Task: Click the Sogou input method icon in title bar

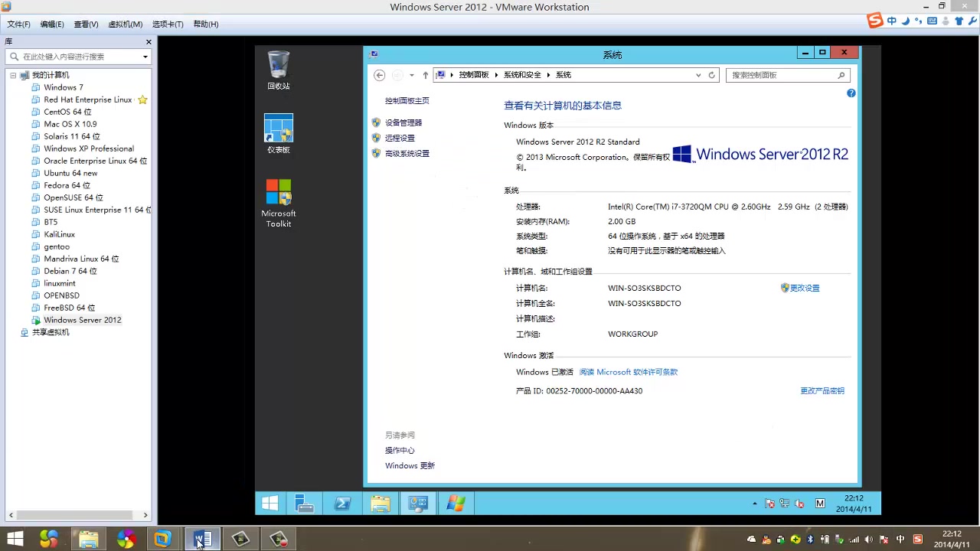Action: [875, 21]
